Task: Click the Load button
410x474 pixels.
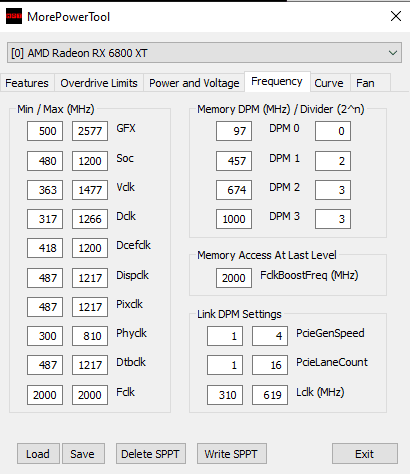Action: point(38,454)
